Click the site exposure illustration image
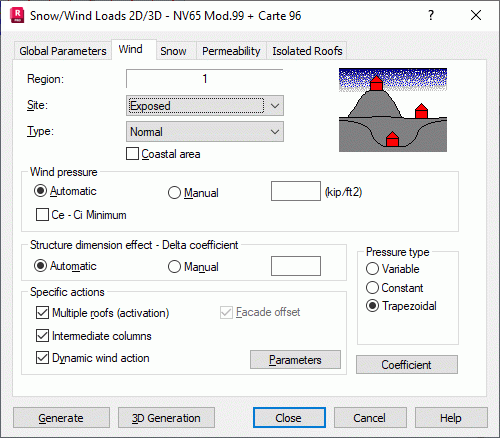500x438 pixels. (x=393, y=110)
